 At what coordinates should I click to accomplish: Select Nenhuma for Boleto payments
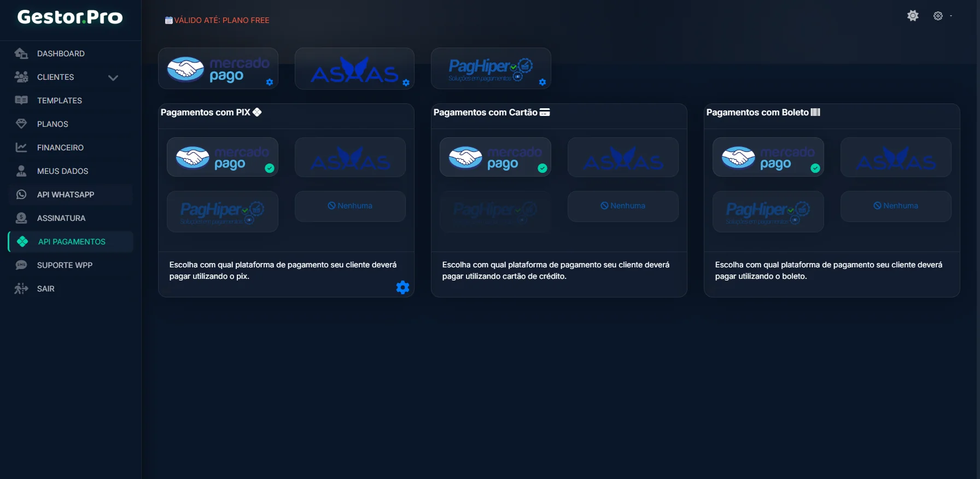895,206
